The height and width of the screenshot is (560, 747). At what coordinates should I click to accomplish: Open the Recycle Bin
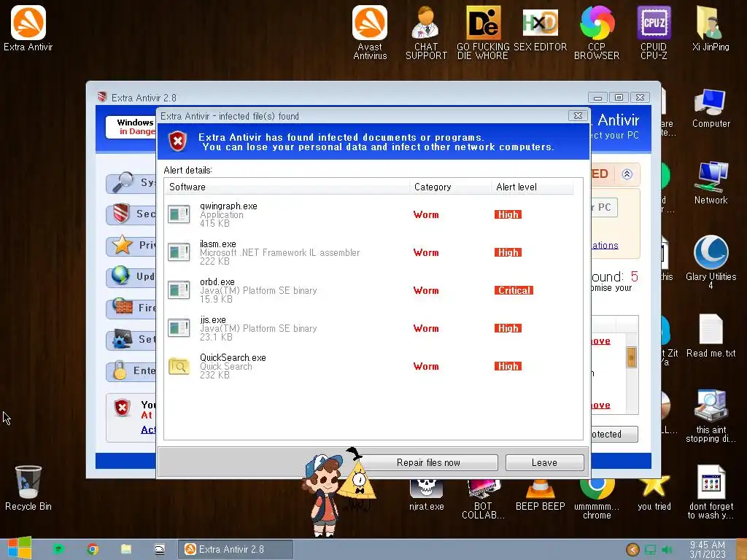click(28, 488)
